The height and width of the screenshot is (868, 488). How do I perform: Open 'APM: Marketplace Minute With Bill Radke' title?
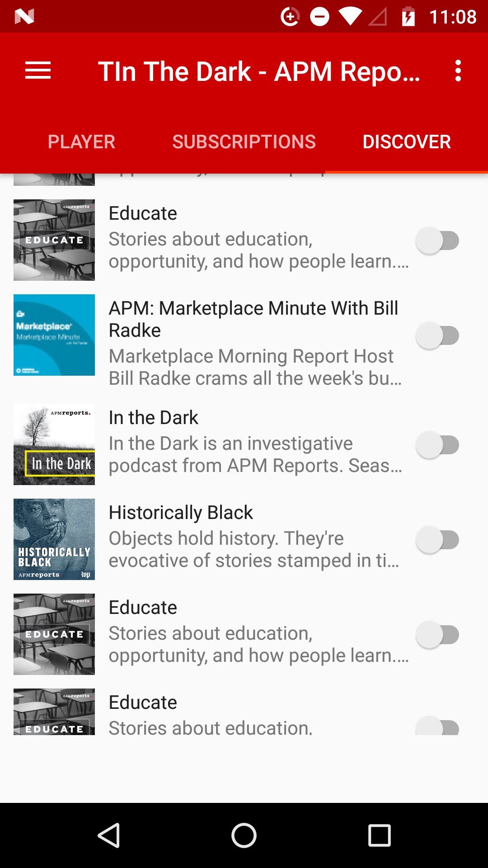pyautogui.click(x=253, y=319)
